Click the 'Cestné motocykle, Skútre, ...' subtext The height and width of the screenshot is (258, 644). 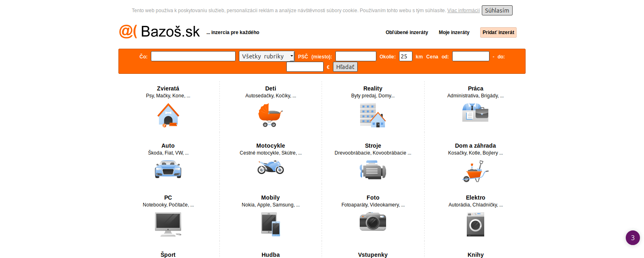[270, 153]
